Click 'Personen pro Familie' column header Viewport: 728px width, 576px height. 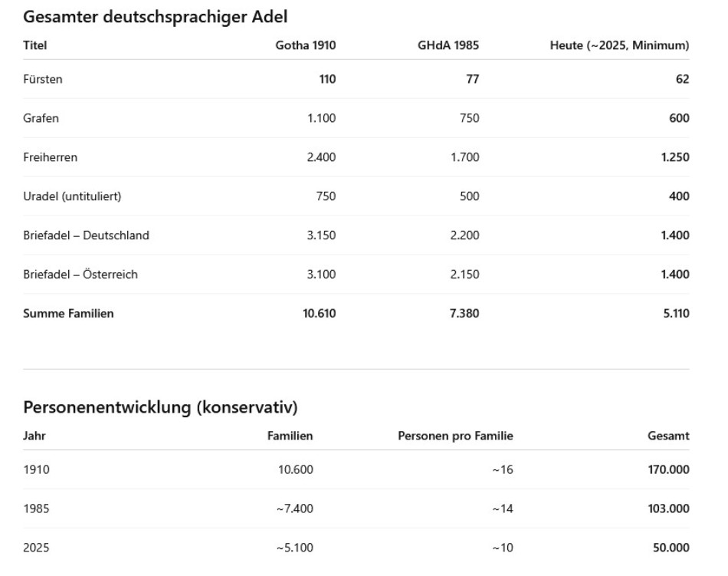coord(455,436)
